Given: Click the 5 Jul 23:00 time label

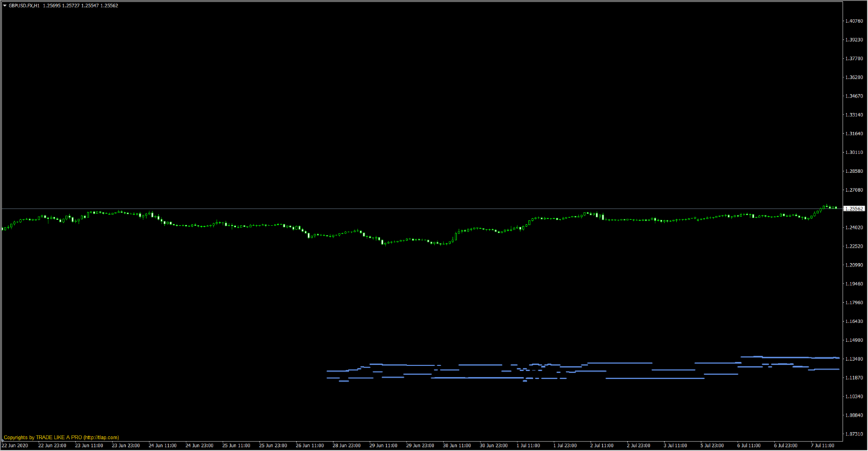Looking at the screenshot, I should click(713, 446).
